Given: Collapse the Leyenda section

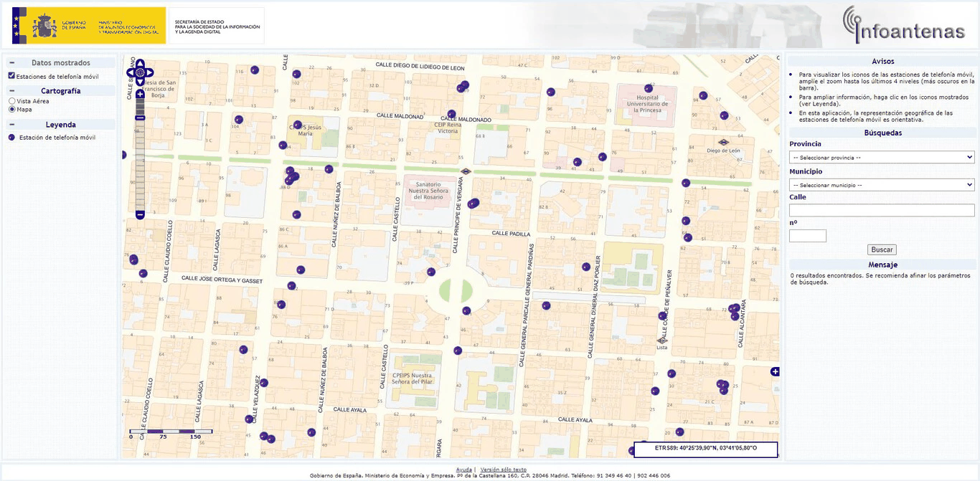Looking at the screenshot, I should click(x=11, y=125).
